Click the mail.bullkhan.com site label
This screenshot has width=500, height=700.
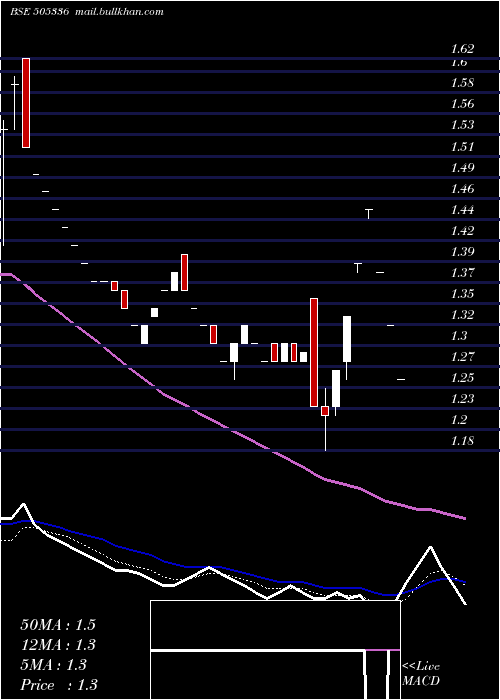tap(118, 12)
